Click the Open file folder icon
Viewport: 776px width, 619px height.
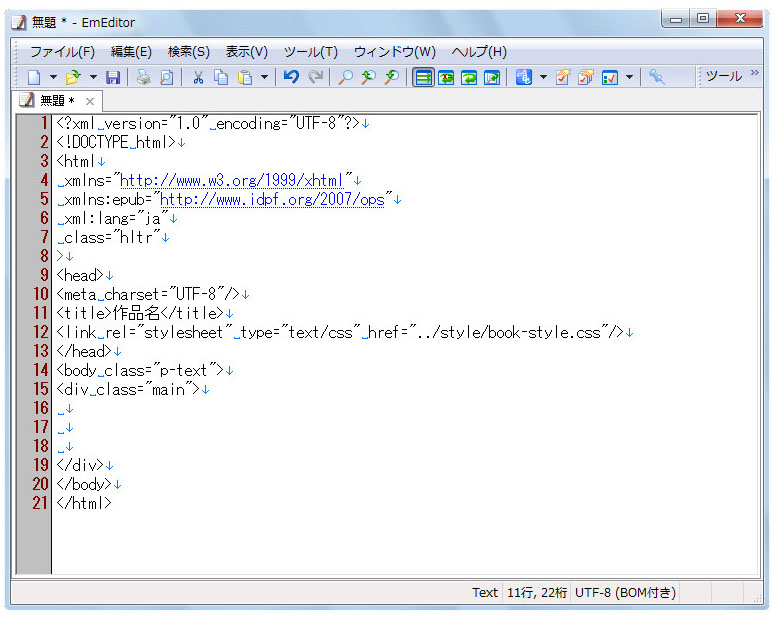[73, 77]
